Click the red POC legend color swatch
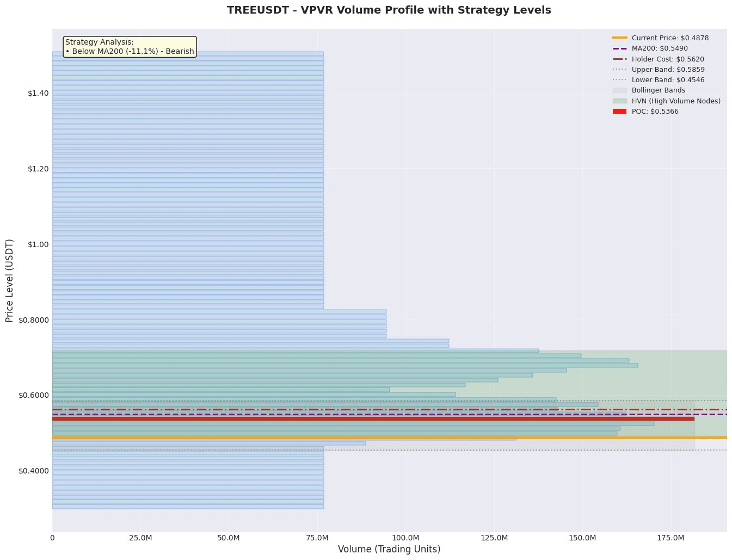Screen dimensions: 732x560 pos(619,112)
